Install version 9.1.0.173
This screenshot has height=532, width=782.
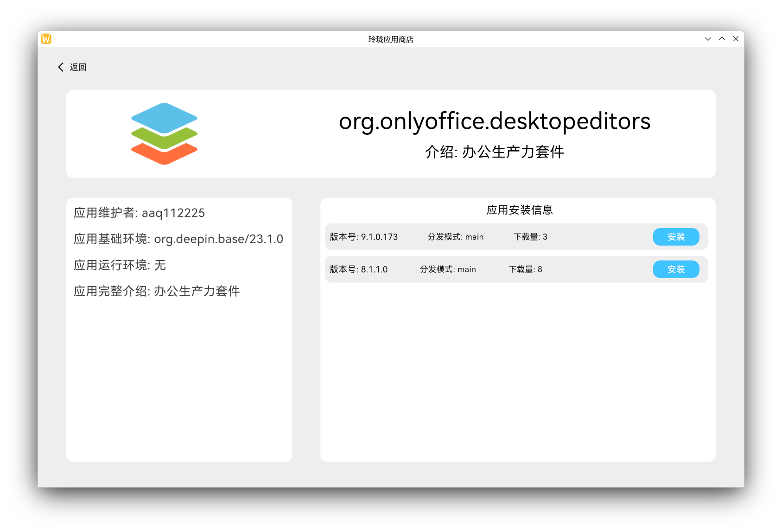coord(676,237)
